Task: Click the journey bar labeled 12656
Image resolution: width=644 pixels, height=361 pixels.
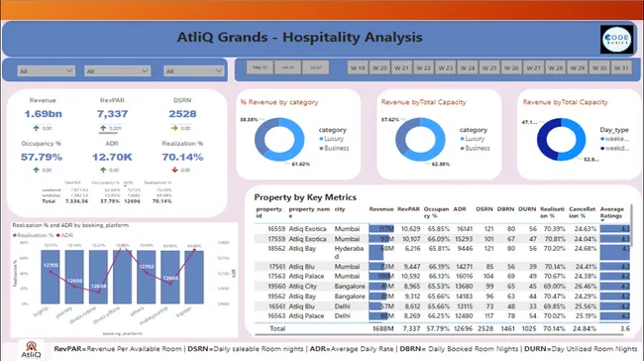Action: [x=74, y=277]
